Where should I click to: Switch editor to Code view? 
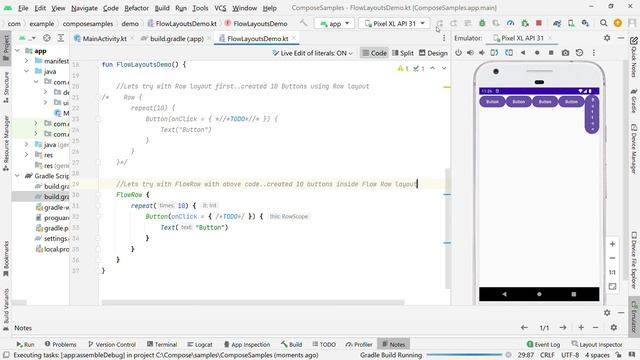click(374, 53)
